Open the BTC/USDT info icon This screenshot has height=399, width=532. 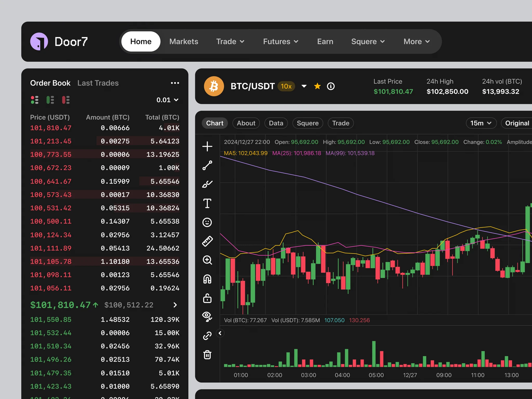pos(331,86)
